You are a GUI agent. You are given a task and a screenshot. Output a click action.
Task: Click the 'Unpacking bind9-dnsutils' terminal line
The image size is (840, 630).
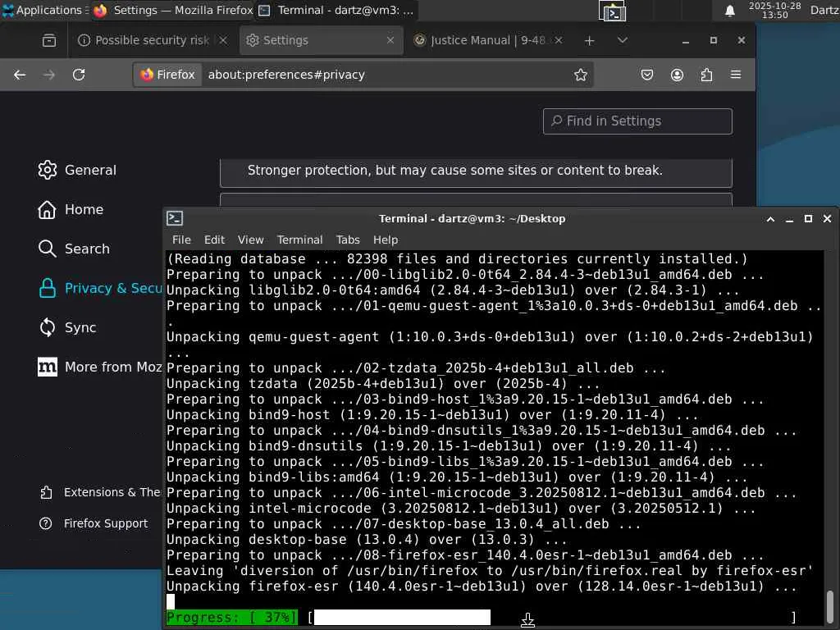tap(449, 445)
